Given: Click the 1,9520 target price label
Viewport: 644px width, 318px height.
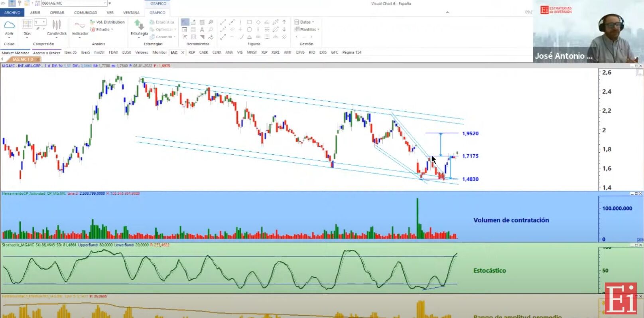Looking at the screenshot, I should 470,133.
